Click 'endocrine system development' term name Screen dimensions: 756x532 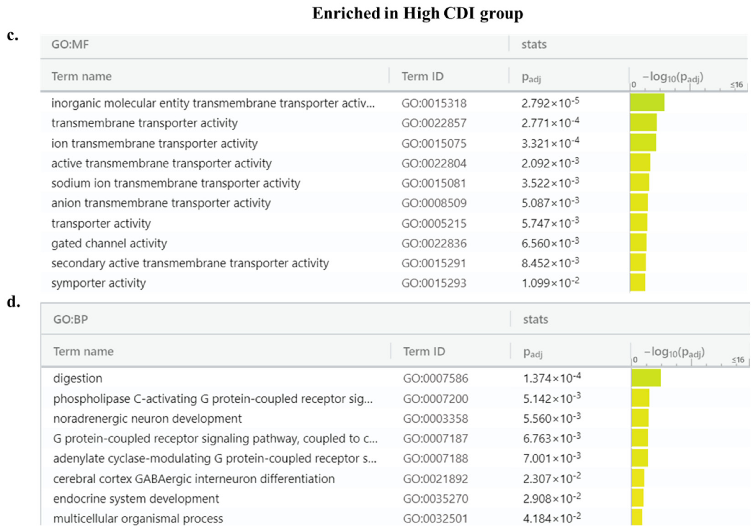pyautogui.click(x=136, y=499)
